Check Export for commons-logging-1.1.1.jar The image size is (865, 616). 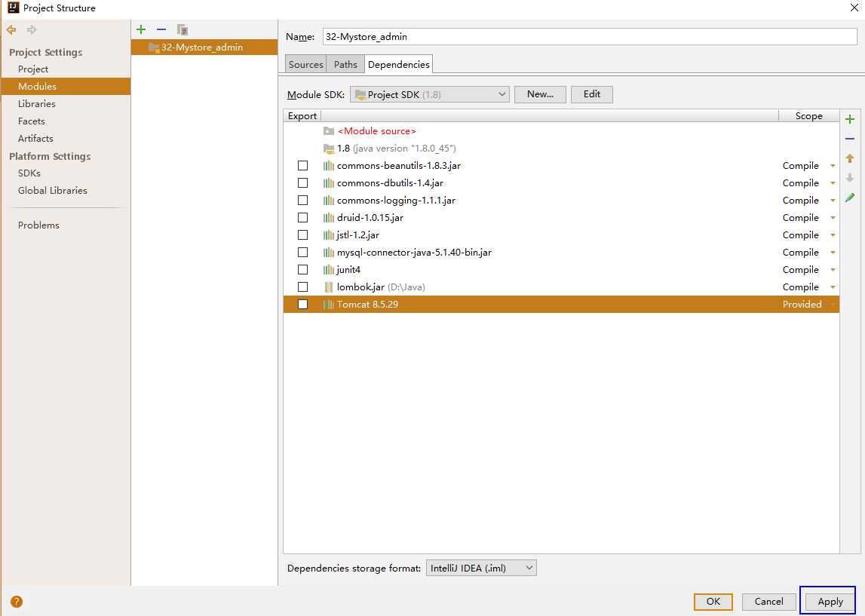[x=303, y=201]
